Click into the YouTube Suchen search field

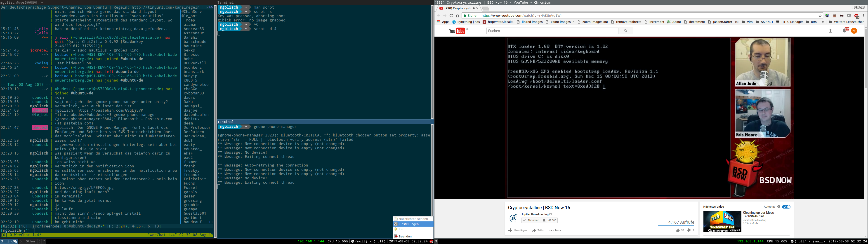tap(552, 31)
